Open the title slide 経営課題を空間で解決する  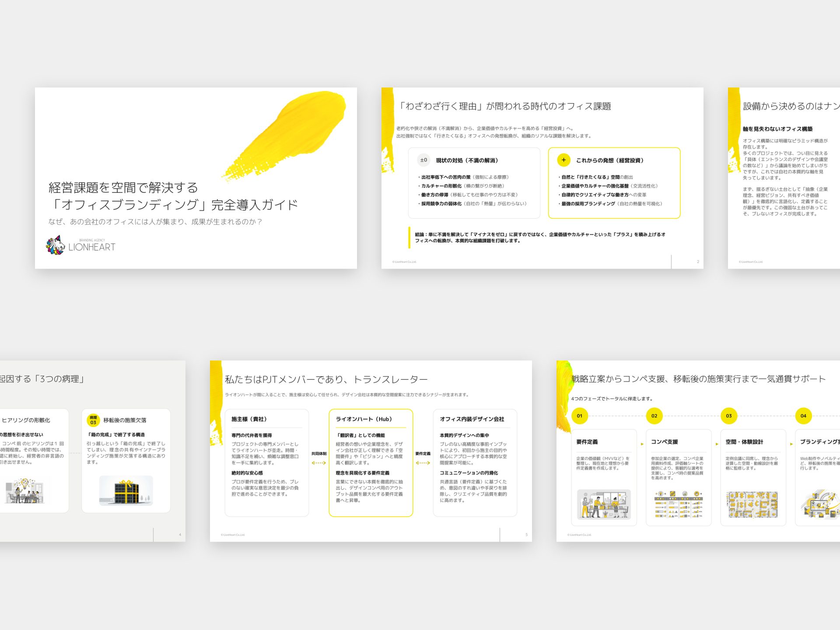click(x=196, y=178)
